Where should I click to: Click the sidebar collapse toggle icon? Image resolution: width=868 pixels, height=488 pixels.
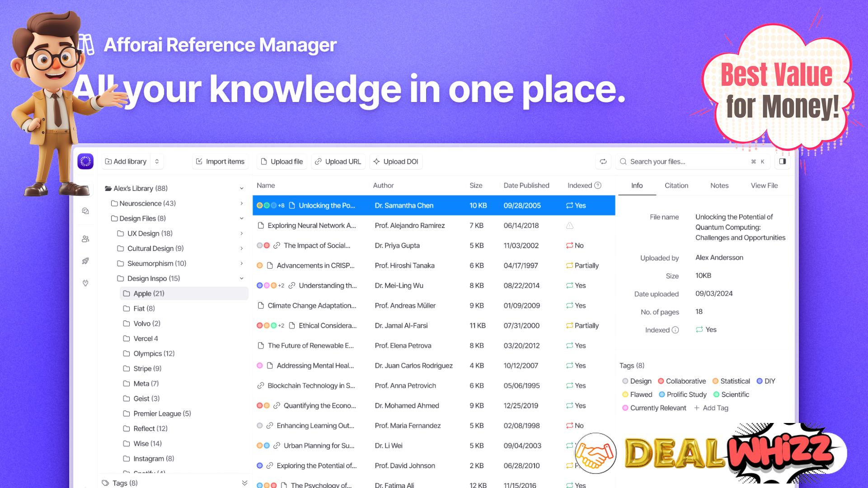pyautogui.click(x=783, y=162)
